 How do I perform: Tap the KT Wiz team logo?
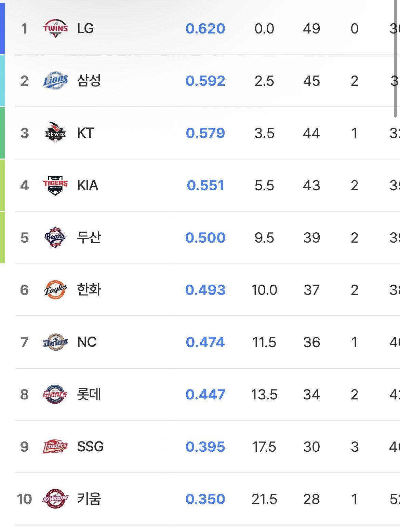tap(55, 133)
